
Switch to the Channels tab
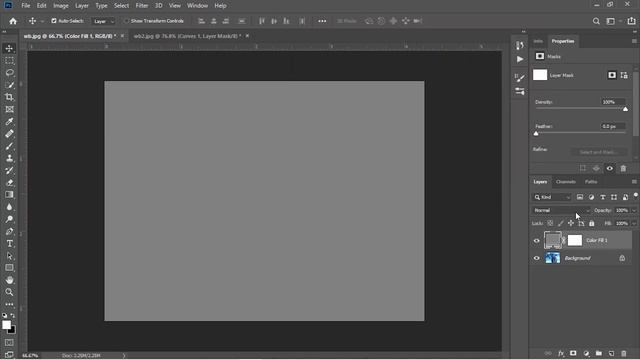click(x=566, y=182)
